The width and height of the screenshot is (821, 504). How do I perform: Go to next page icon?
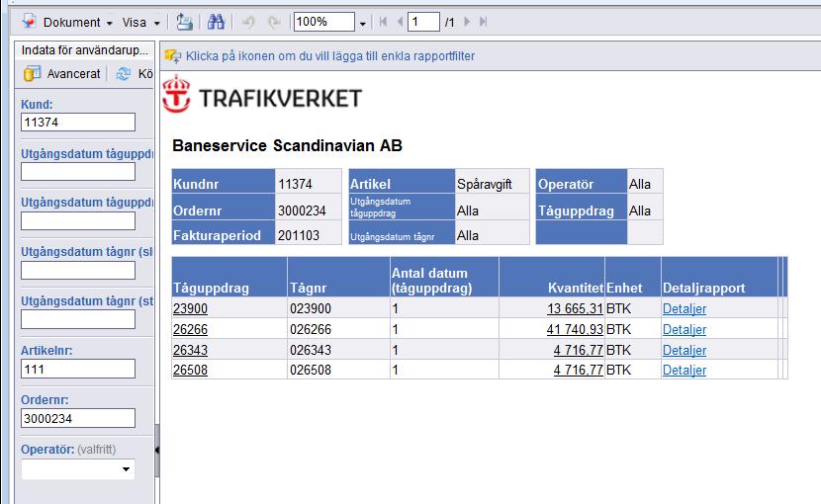[467, 22]
